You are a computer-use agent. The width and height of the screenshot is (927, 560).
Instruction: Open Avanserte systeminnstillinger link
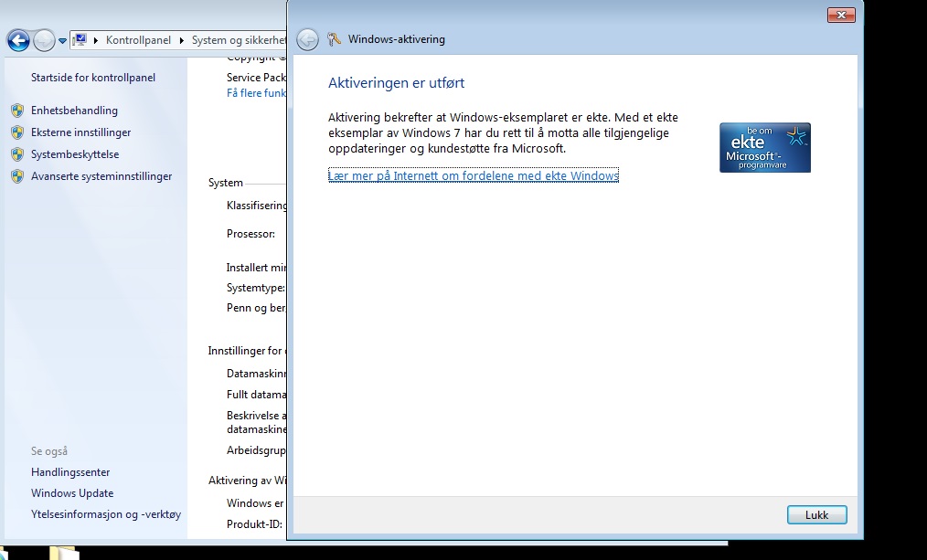(x=101, y=176)
